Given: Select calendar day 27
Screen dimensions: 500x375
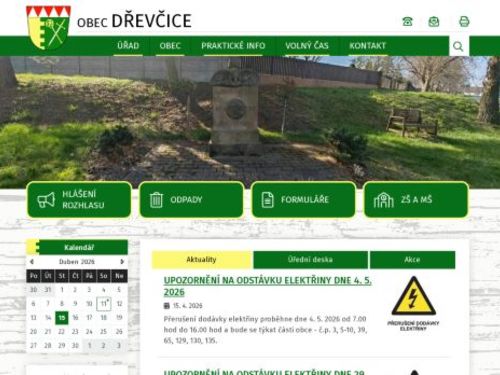Looking at the screenshot, I should pos(33,346).
